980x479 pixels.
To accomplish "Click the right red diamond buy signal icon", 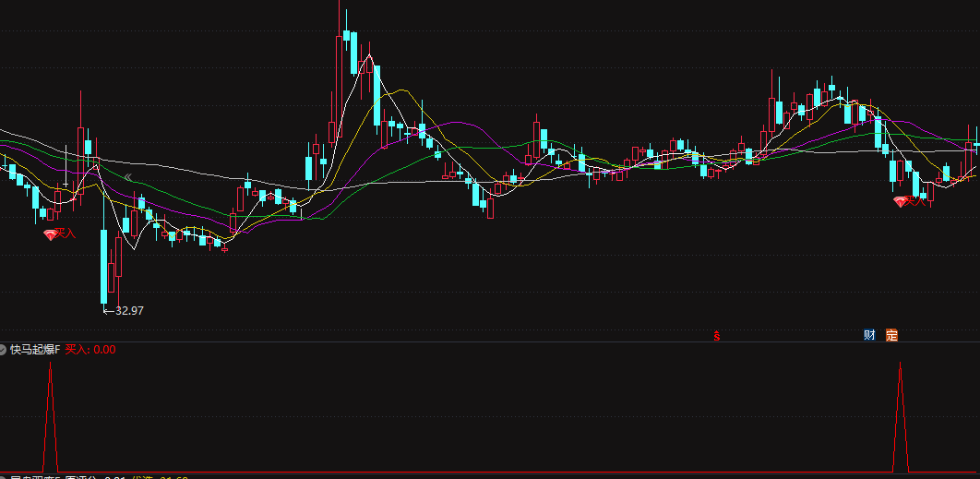I will 901,201.
